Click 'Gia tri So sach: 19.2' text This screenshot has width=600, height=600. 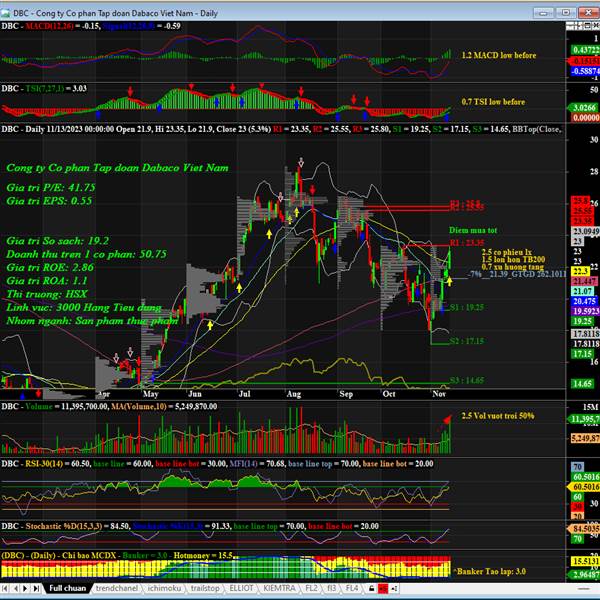click(x=57, y=241)
